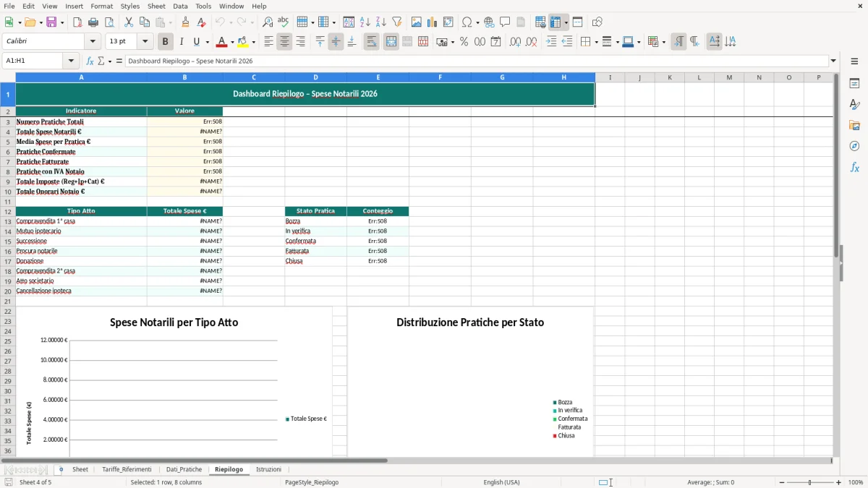Open the Borders dropdown arrow
868x488 pixels.
(x=595, y=42)
